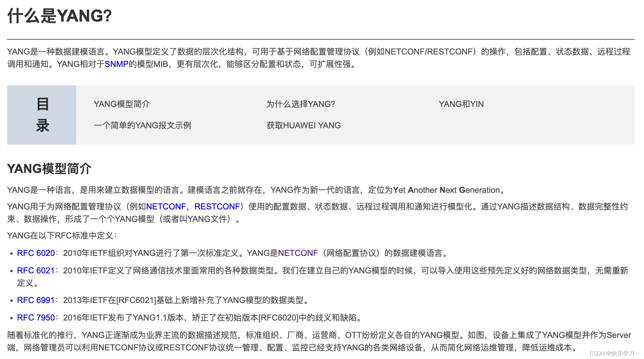The width and height of the screenshot is (644, 359).
Task: Click the 什么是YANG? page heading
Action: pyautogui.click(x=60, y=16)
